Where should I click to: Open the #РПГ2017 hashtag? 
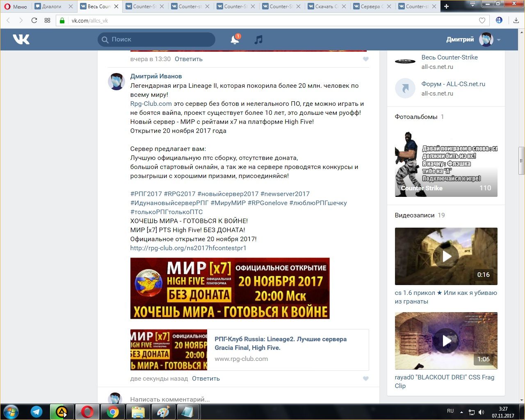[146, 194]
